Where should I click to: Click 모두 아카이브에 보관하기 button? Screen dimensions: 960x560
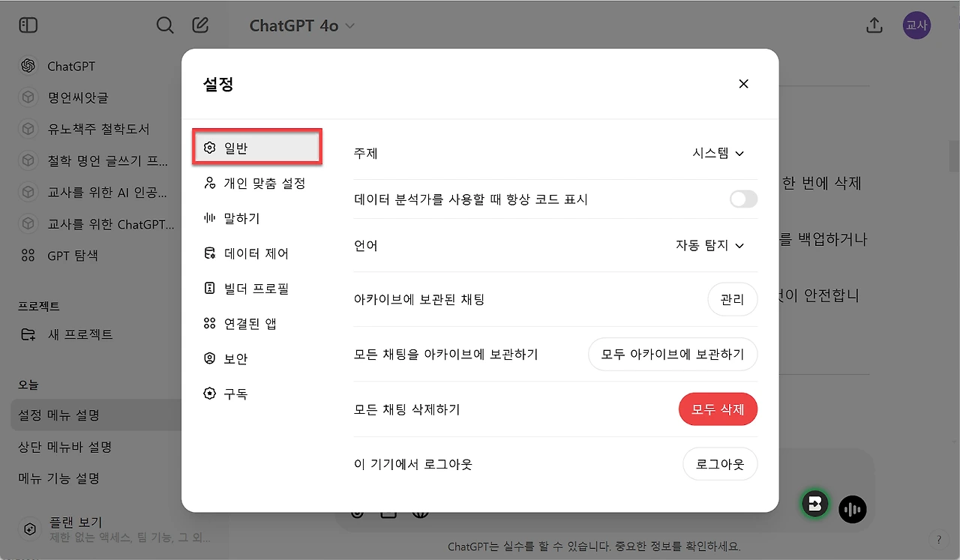(673, 354)
